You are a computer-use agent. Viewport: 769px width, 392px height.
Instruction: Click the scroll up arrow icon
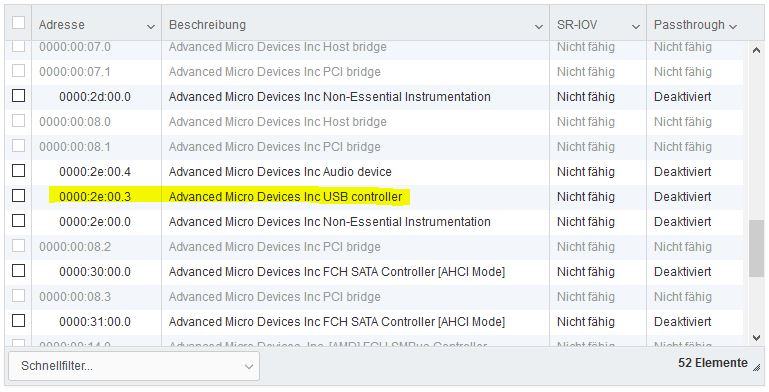click(x=756, y=50)
